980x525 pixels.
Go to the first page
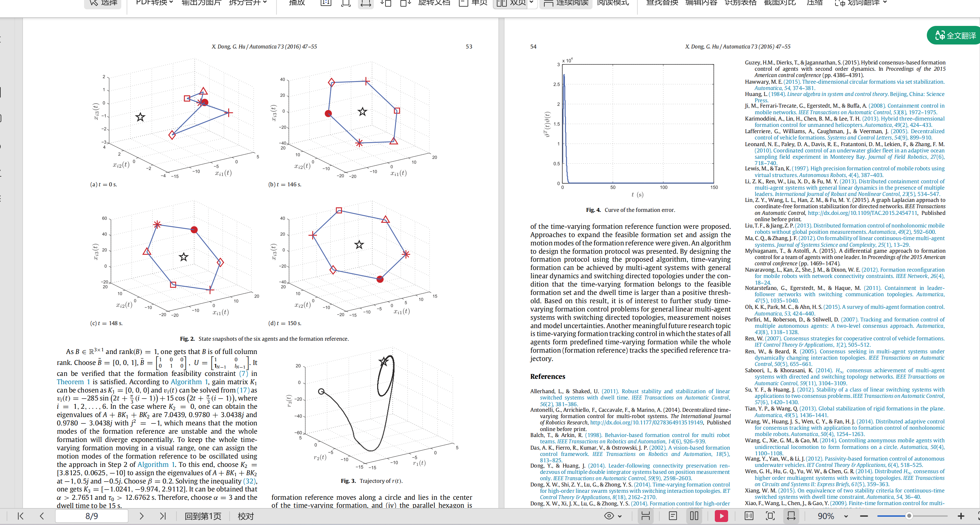point(21,516)
